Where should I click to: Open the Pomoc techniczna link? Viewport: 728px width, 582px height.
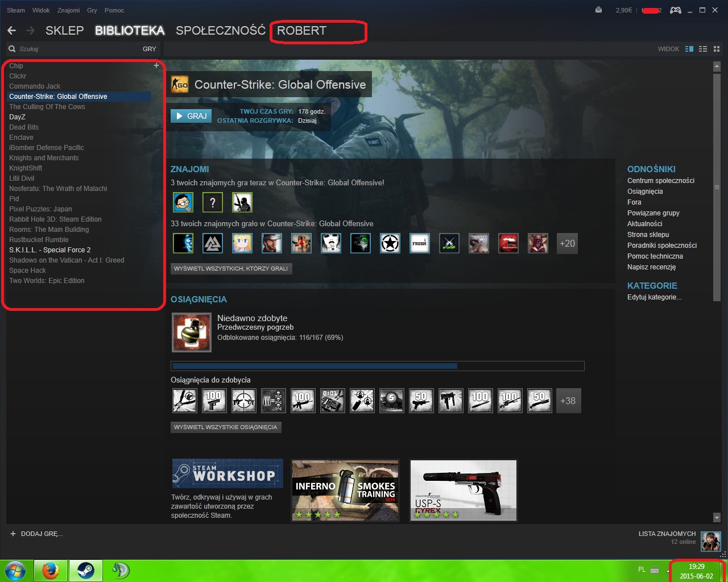(x=655, y=256)
